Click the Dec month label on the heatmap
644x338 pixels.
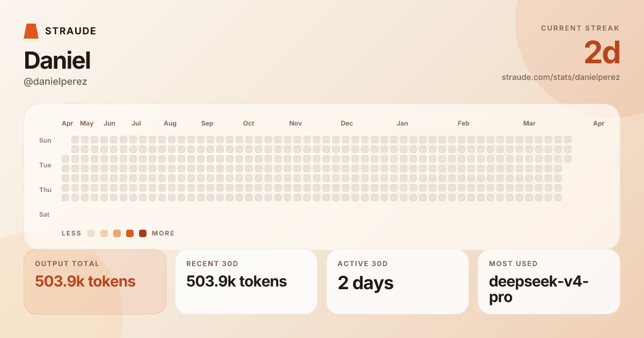click(347, 123)
